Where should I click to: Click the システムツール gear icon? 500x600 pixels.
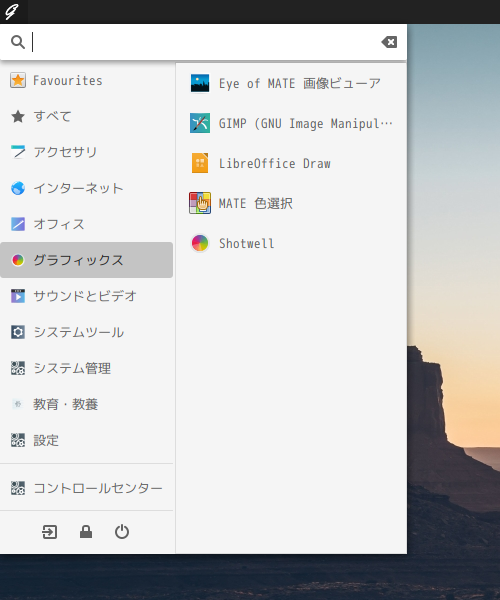click(x=18, y=332)
